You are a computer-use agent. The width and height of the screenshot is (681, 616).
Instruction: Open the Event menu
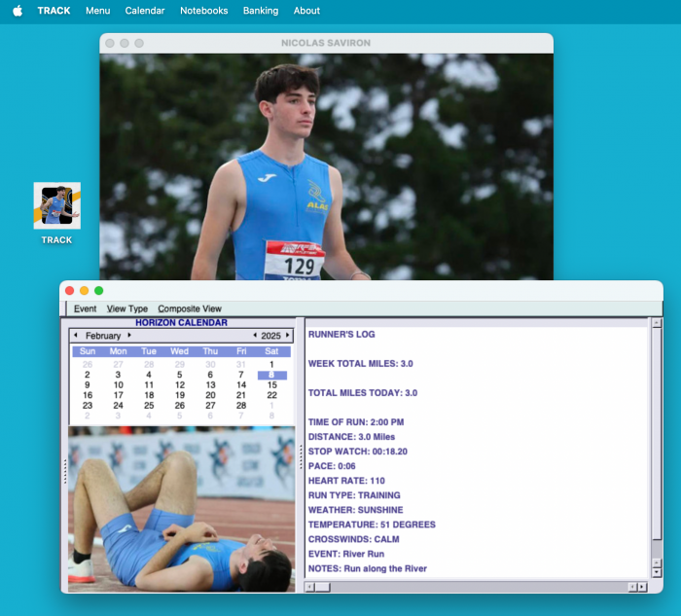(x=86, y=308)
